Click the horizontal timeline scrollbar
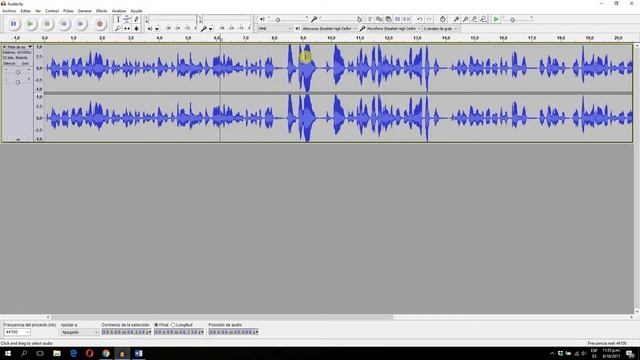 coord(222,317)
